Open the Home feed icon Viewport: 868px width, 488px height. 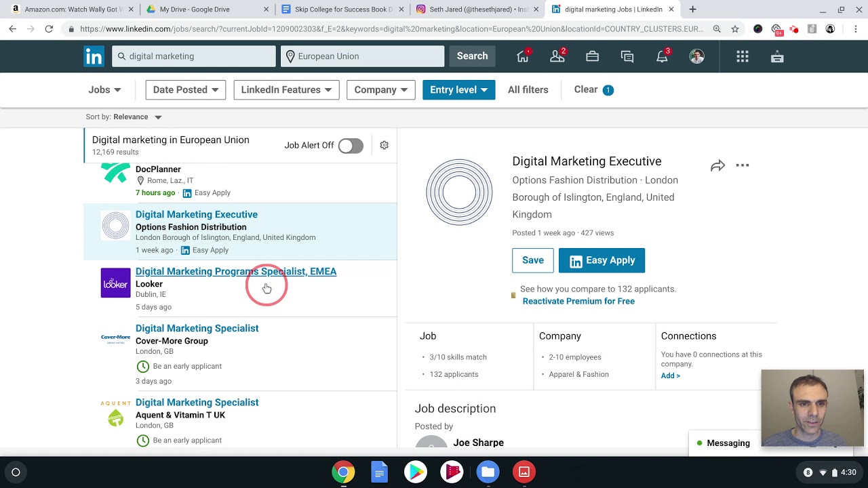click(522, 56)
